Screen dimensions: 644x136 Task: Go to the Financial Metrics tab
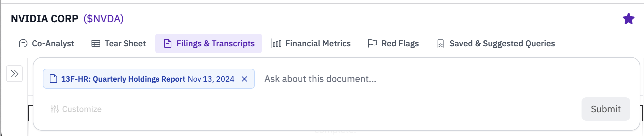pos(318,43)
